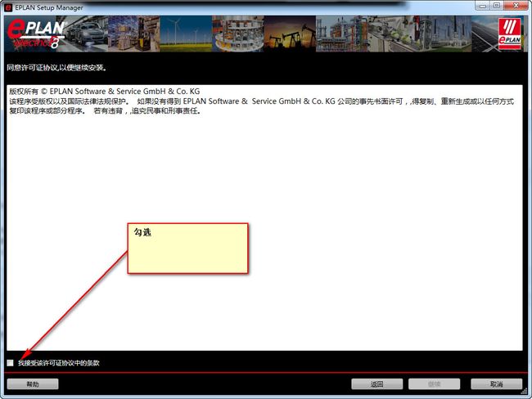Click the greyed-out continue button
The image size is (532, 399).
(x=435, y=384)
